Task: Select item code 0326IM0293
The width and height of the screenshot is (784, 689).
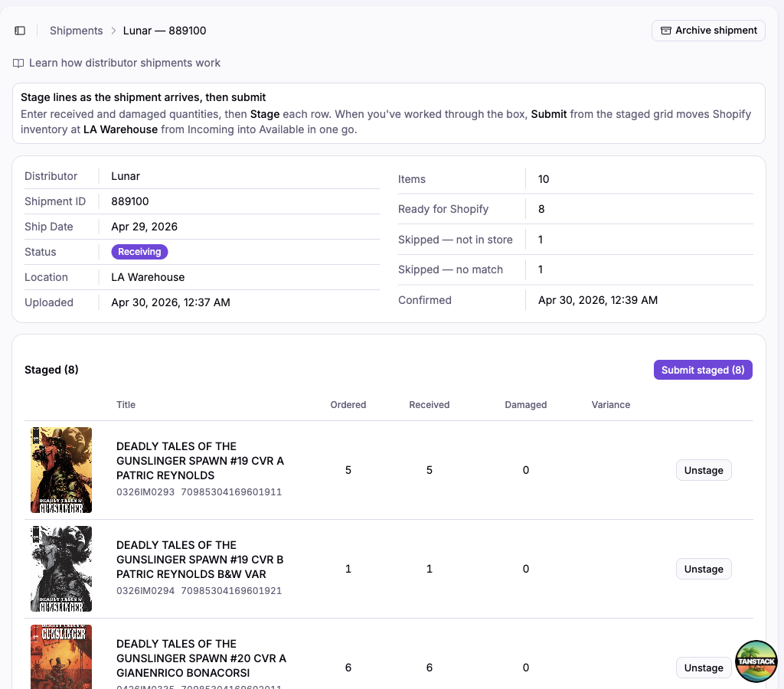Action: (x=145, y=492)
